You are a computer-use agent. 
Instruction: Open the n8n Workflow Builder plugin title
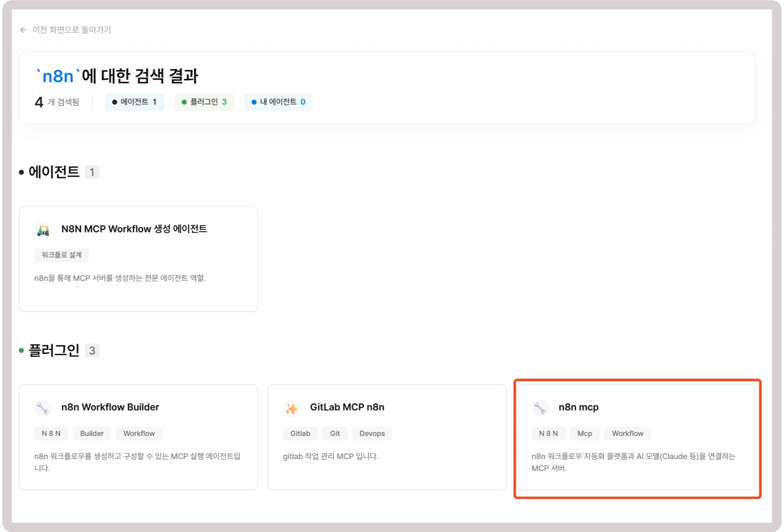pyautogui.click(x=110, y=407)
